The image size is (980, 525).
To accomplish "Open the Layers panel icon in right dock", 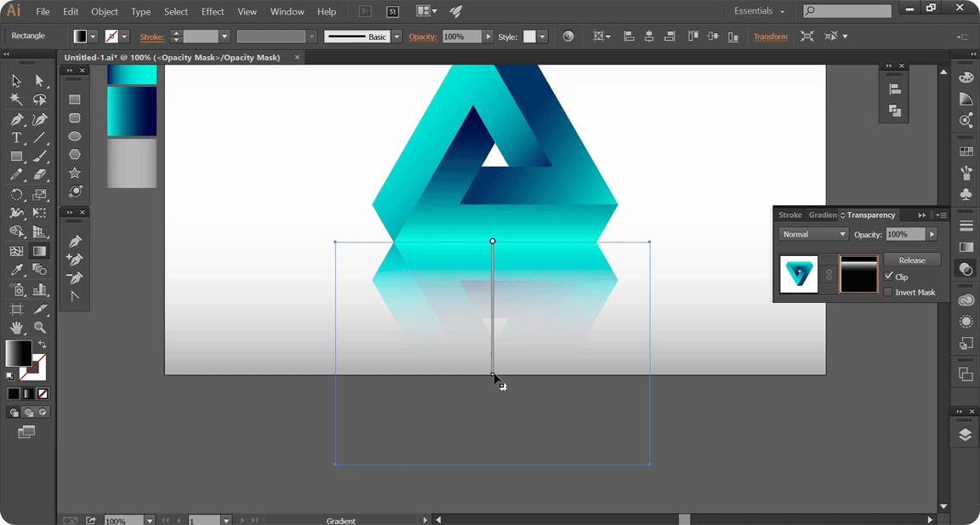I will pos(966,434).
